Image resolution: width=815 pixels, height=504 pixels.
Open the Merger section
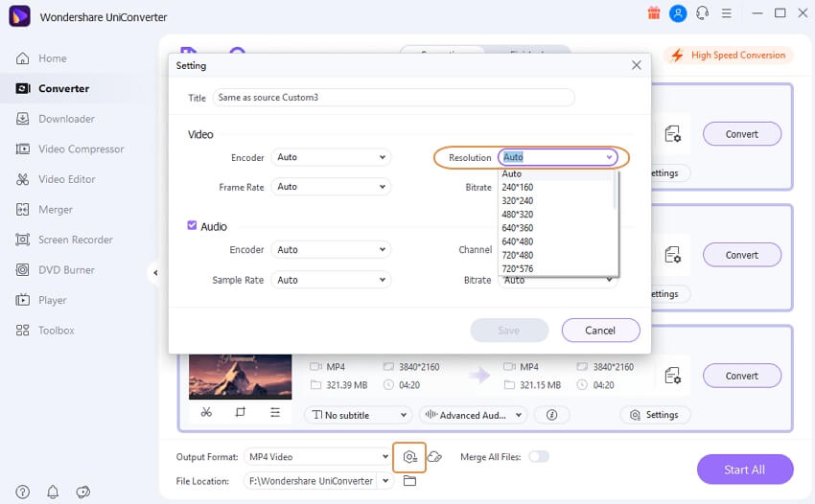coord(44,210)
